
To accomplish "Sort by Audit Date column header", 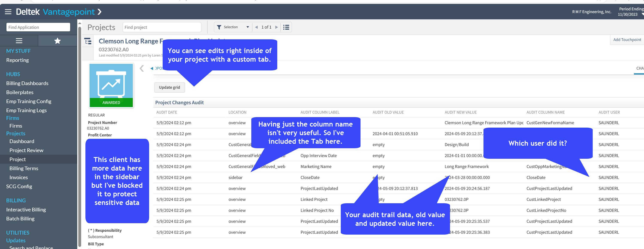I will [167, 112].
